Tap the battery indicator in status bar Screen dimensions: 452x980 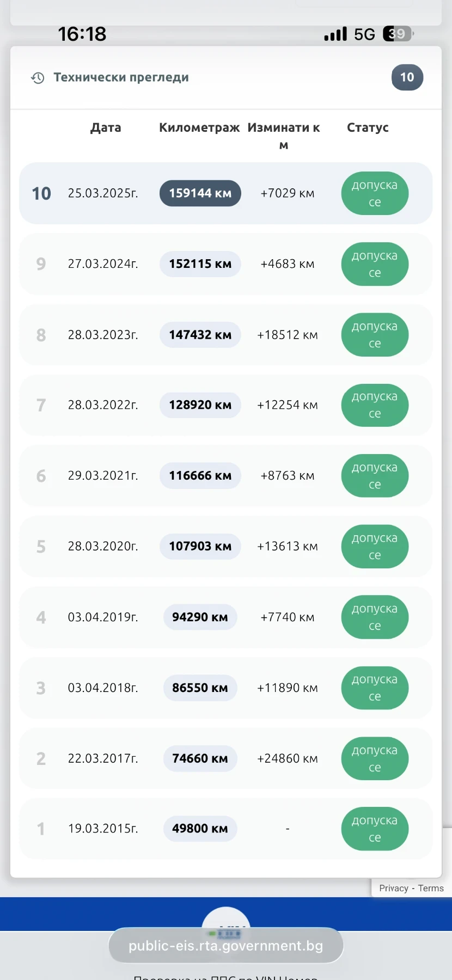tap(398, 34)
